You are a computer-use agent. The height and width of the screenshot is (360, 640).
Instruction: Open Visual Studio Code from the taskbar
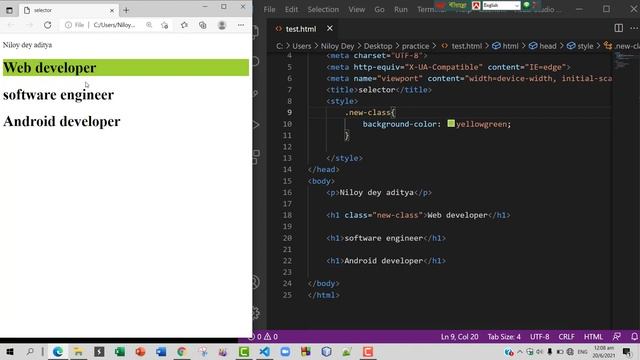click(264, 351)
